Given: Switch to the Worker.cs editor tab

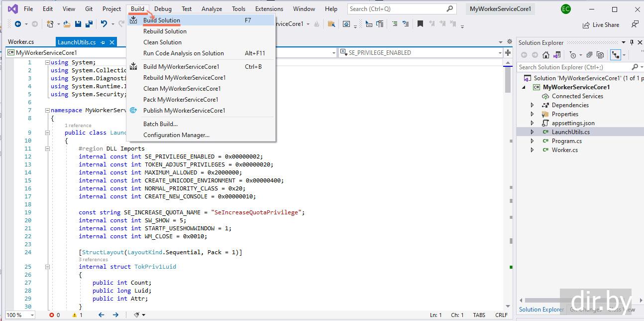Looking at the screenshot, I should click(x=21, y=42).
